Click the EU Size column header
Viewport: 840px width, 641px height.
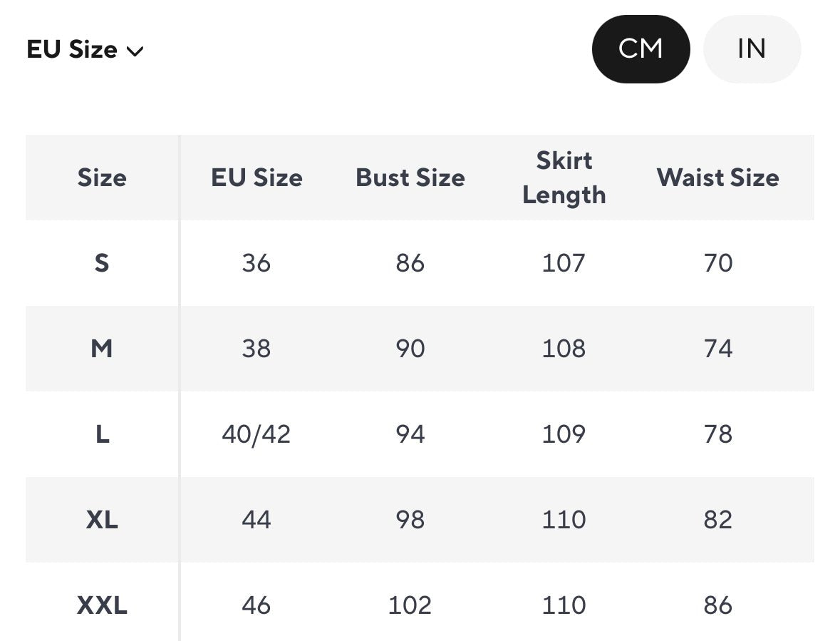pyautogui.click(x=256, y=178)
